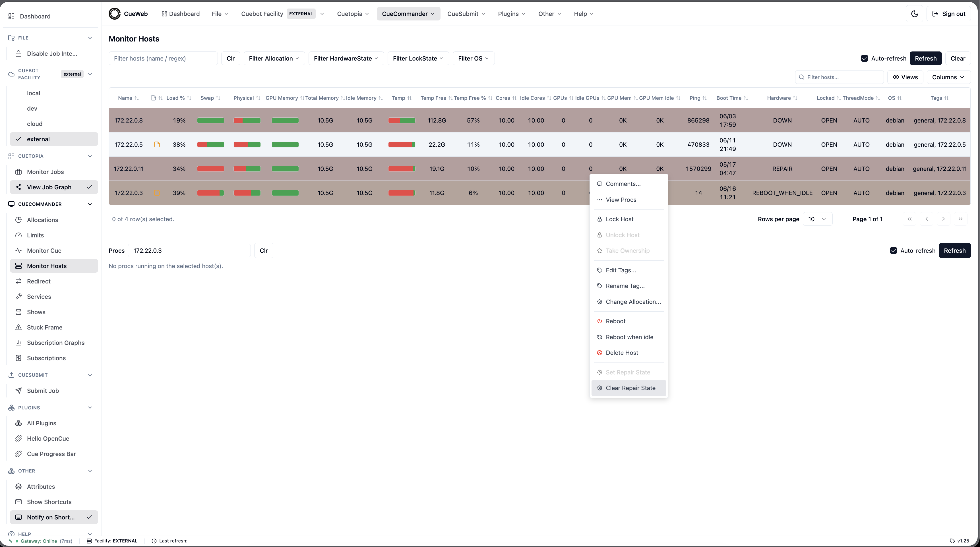Viewport: 980px width, 547px height.
Task: Open the Columns dropdown
Action: (x=948, y=77)
